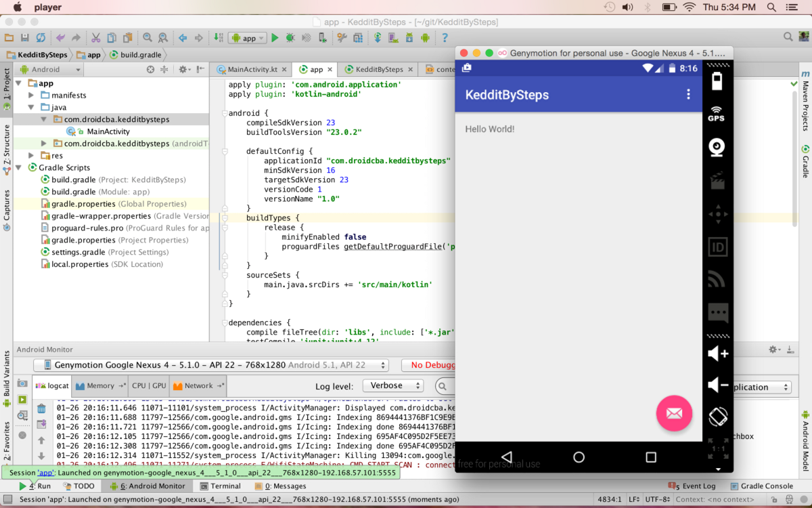Click the Debug app bug icon
The width and height of the screenshot is (812, 508).
(290, 38)
